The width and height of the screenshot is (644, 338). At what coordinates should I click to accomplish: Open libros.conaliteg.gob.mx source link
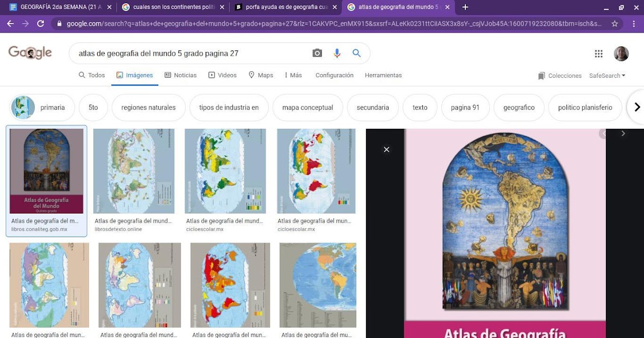click(x=39, y=229)
